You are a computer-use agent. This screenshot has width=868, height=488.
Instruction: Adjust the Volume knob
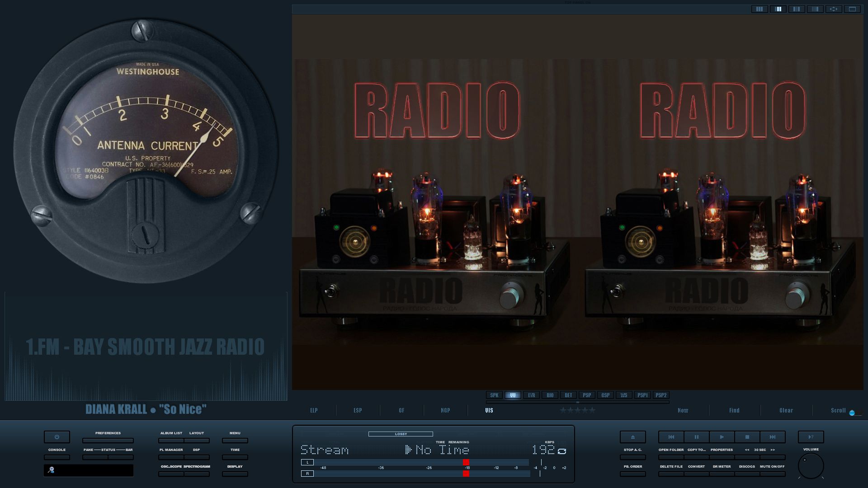[x=811, y=466]
